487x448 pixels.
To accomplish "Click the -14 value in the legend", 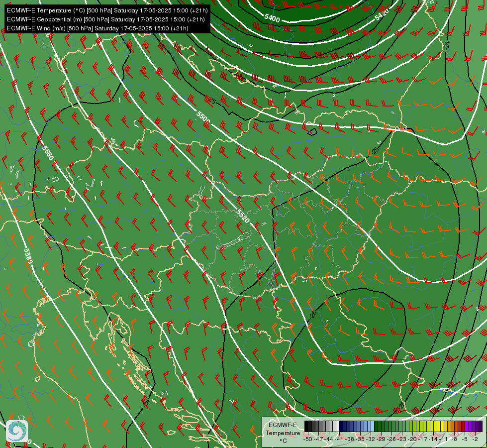I will click(x=433, y=439).
